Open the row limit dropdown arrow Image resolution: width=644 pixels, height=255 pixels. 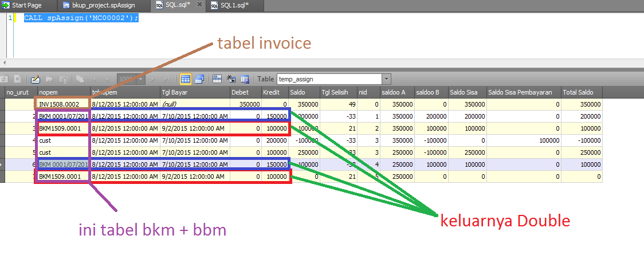pyautogui.click(x=142, y=79)
